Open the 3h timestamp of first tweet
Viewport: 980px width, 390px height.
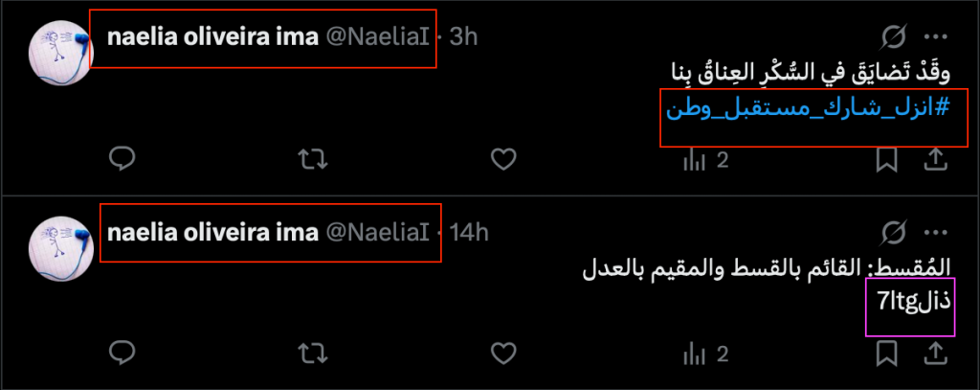(463, 37)
